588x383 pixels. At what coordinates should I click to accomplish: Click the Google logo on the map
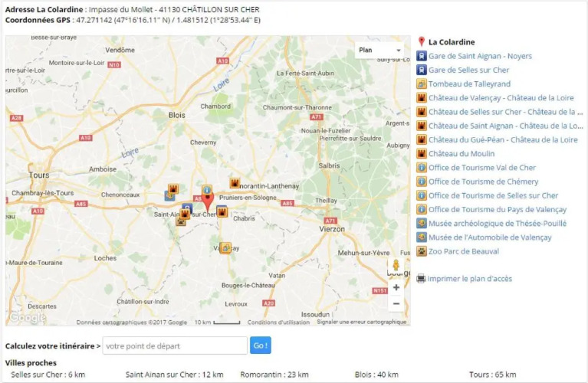tap(28, 318)
